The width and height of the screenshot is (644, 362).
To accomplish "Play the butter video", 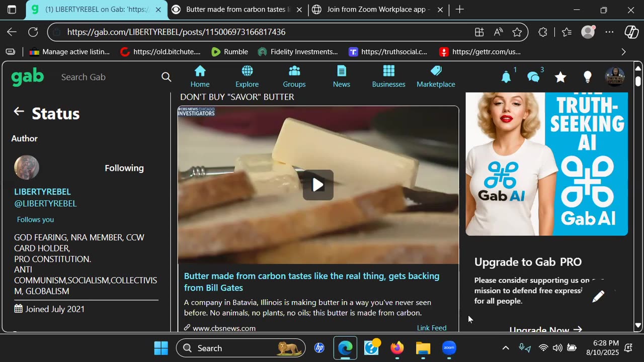I will (318, 185).
